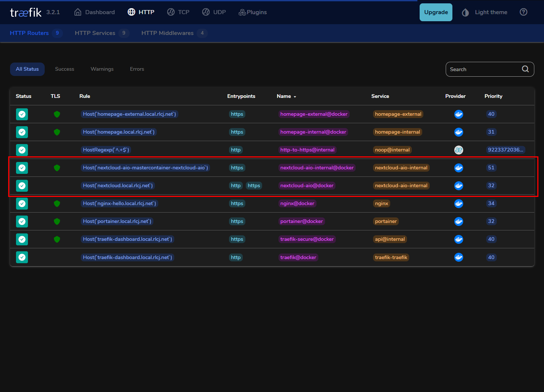Click the search magnifier icon
The image size is (544, 392).
tap(525, 69)
